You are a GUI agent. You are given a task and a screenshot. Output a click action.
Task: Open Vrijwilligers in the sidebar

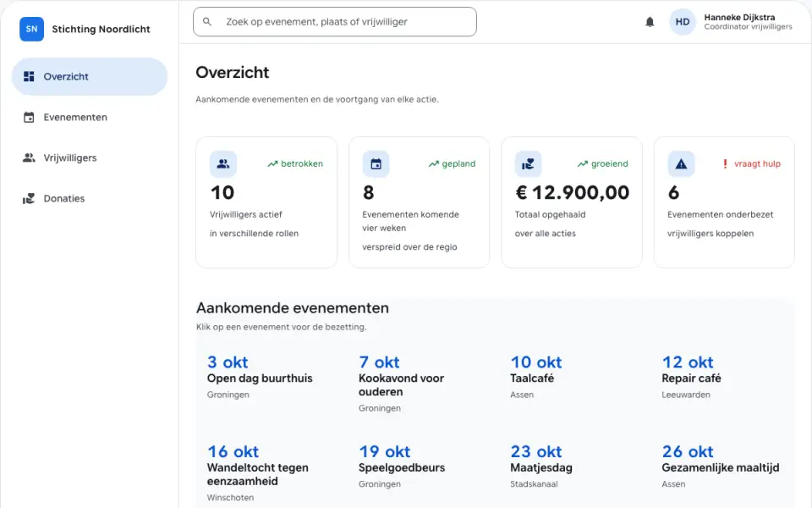pyautogui.click(x=90, y=157)
